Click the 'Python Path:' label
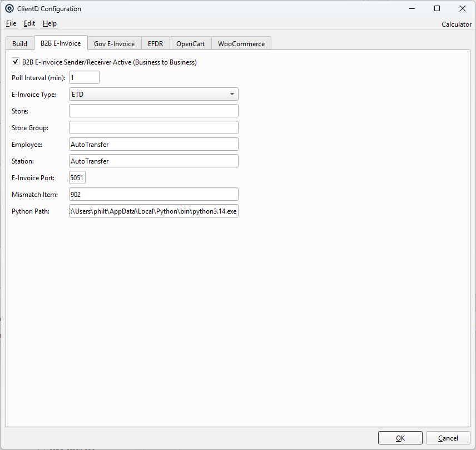Viewport: 476px width, 450px height. point(31,211)
